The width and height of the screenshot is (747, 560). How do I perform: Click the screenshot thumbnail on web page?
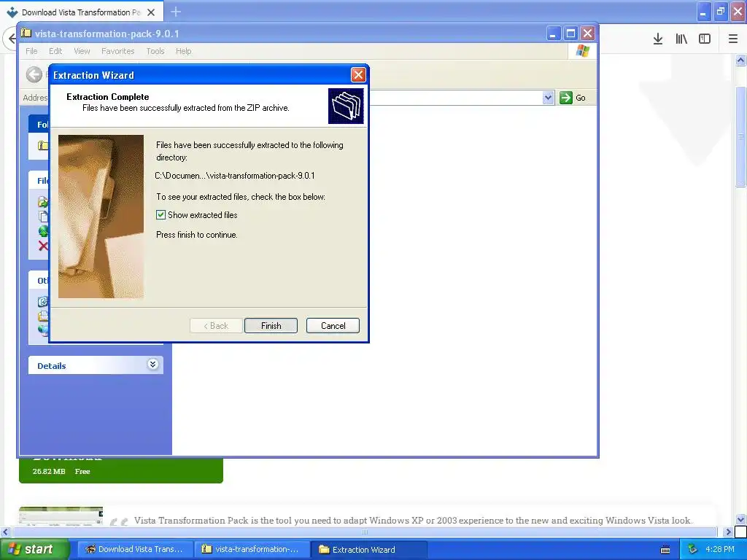[61, 516]
